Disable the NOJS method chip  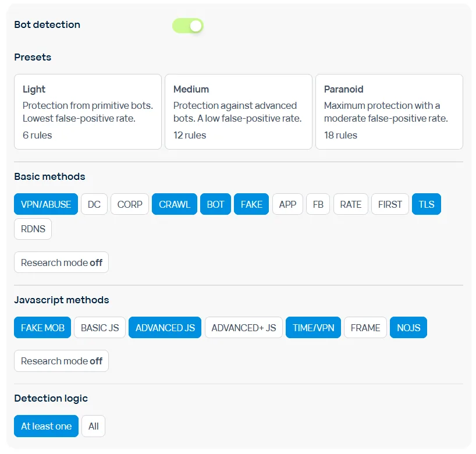click(x=408, y=327)
